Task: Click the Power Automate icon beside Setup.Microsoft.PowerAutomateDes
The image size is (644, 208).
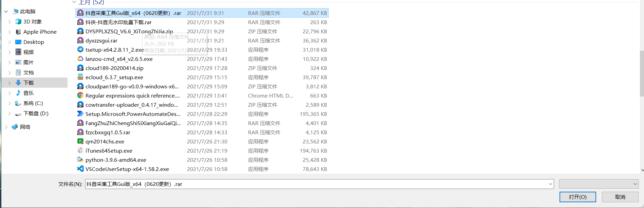Action: coord(80,114)
